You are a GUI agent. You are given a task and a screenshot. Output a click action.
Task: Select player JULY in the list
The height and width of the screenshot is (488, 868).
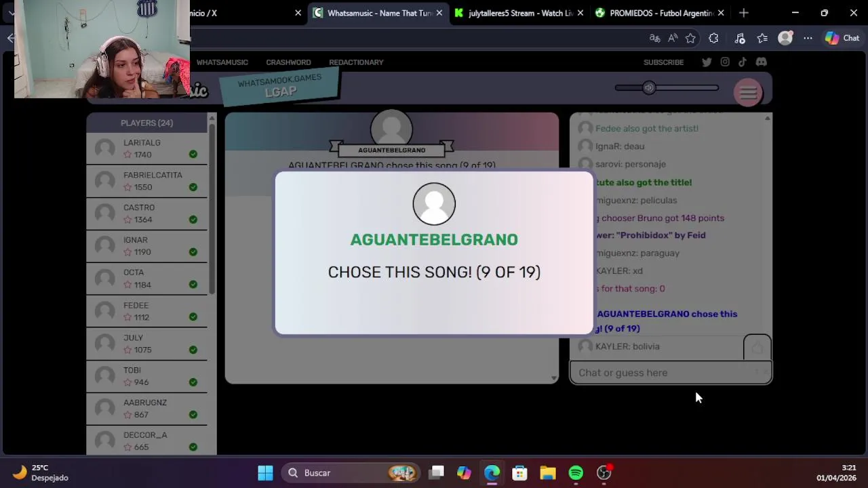coord(146,344)
